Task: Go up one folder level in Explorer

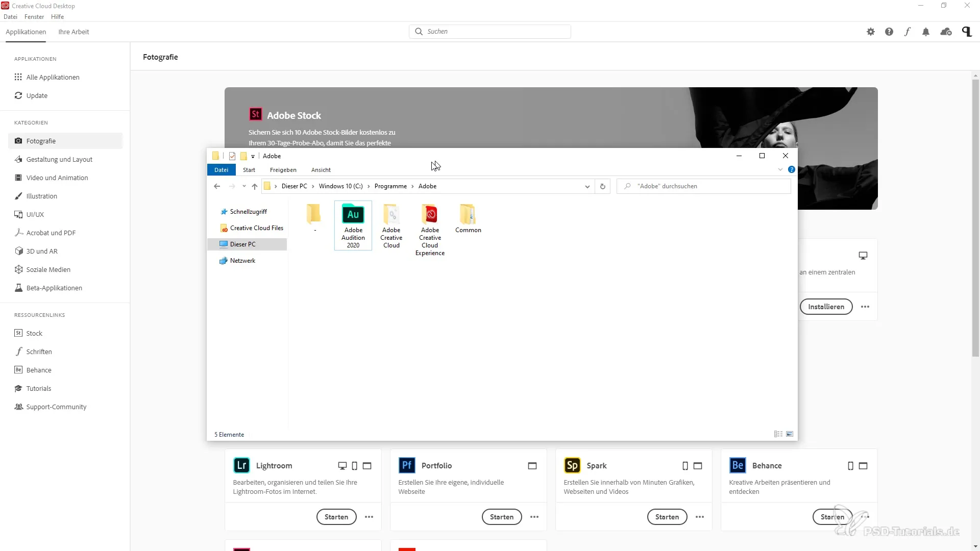Action: point(255,186)
